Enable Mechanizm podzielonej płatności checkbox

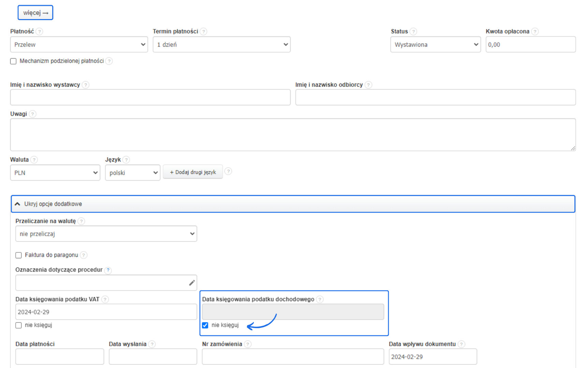click(x=13, y=61)
